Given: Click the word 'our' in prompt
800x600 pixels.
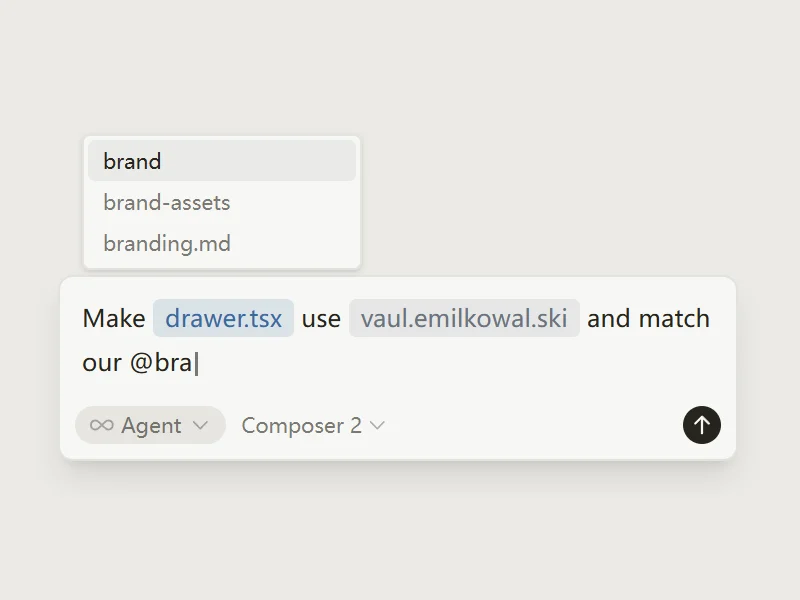Looking at the screenshot, I should [x=102, y=363].
